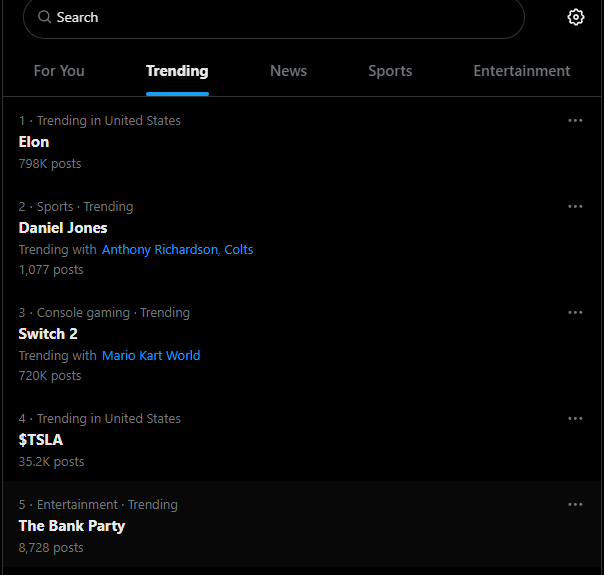Click '3 · Console gaming · Trending' label
This screenshot has height=575, width=604.
104,313
